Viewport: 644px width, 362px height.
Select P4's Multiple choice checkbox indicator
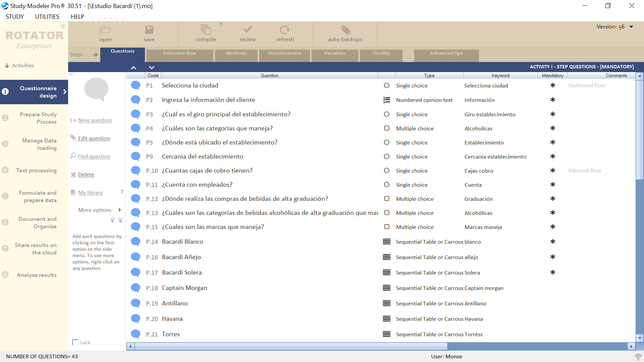[x=387, y=128]
